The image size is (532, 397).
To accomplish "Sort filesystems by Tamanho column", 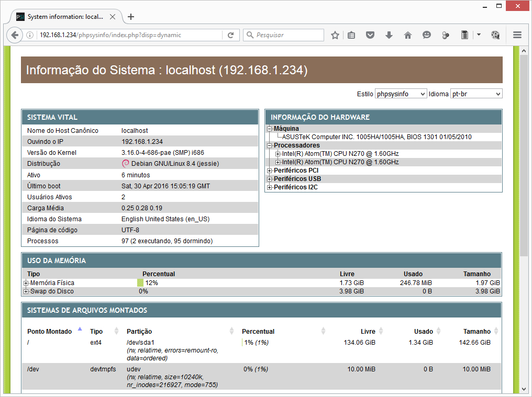I will (476, 331).
